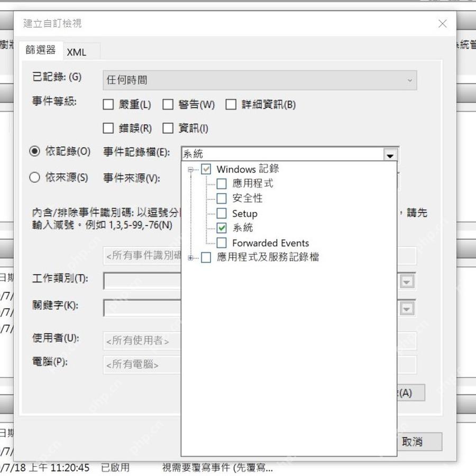Select the Windows 記錄 tree label
476x476 pixels.
point(248,169)
